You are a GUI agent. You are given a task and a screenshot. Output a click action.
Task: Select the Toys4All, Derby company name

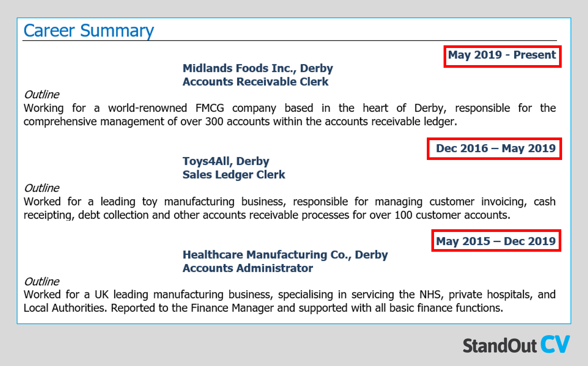(226, 161)
